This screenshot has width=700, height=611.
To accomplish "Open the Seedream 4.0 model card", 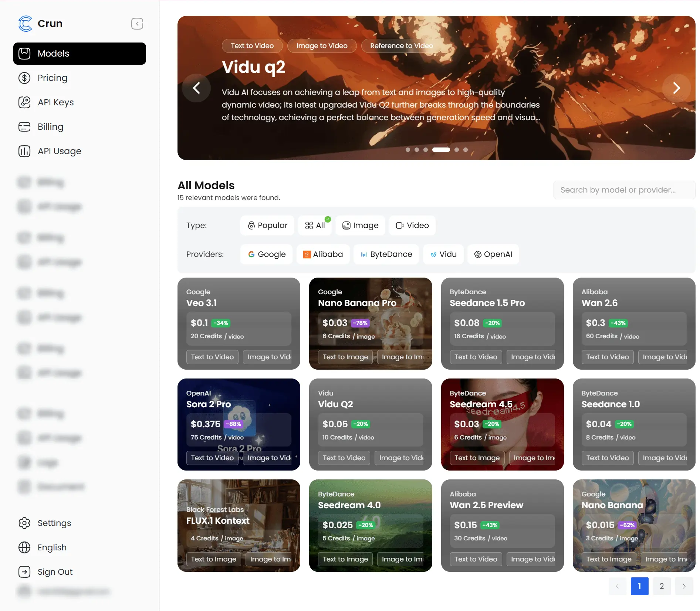I will pyautogui.click(x=371, y=526).
